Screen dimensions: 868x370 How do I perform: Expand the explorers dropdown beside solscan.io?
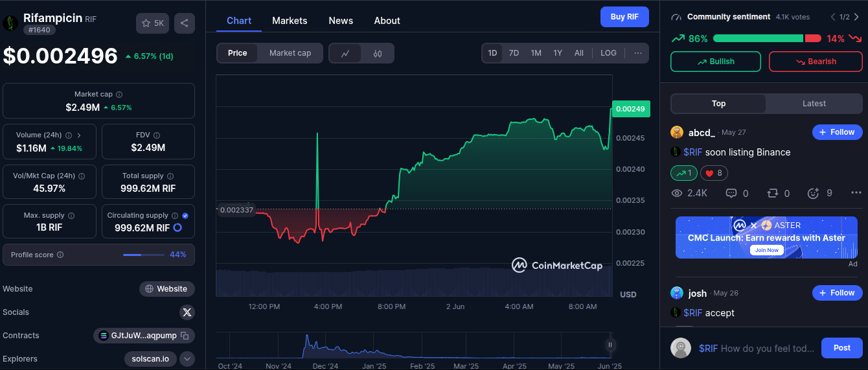coord(187,359)
